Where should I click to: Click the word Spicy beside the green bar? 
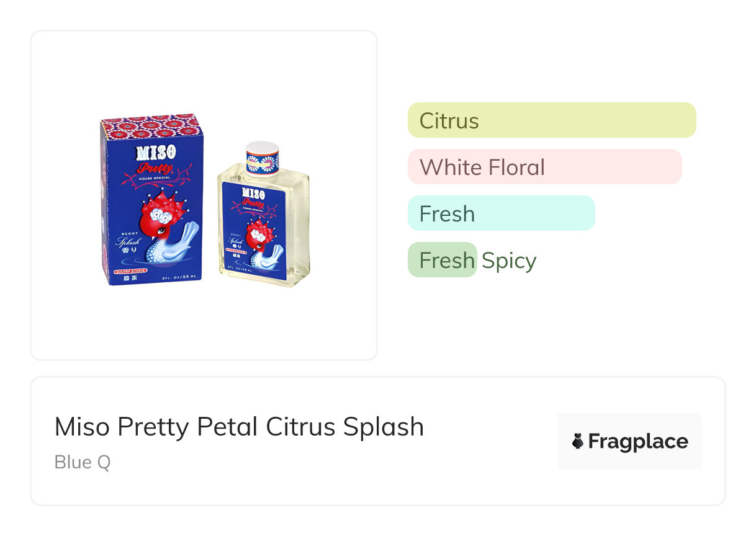(508, 261)
